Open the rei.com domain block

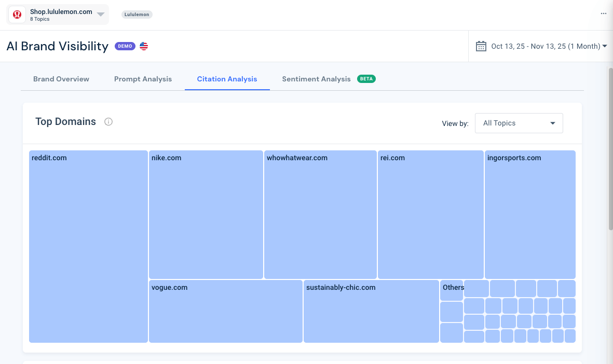(x=430, y=214)
